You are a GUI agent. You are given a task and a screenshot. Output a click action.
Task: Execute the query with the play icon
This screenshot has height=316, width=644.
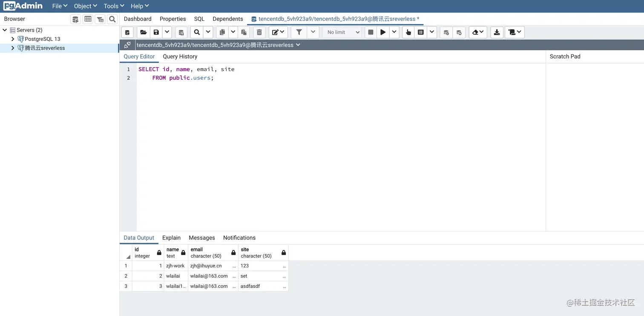click(x=383, y=32)
